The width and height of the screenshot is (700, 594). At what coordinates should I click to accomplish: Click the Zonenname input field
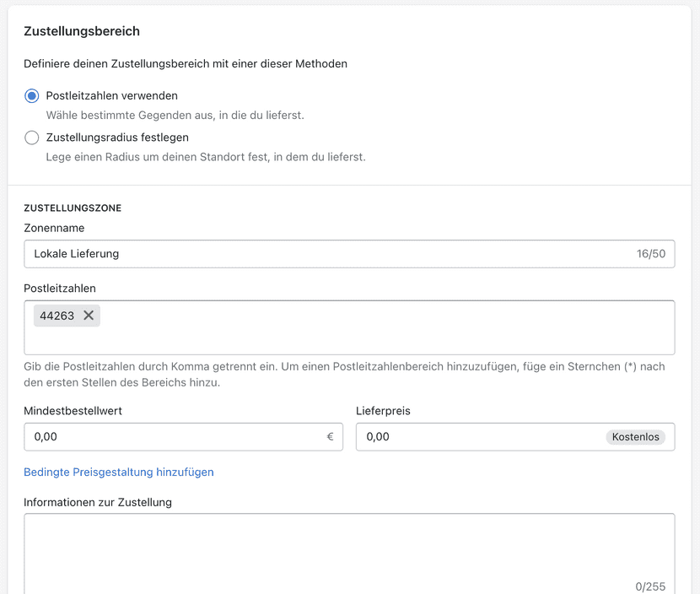[349, 254]
